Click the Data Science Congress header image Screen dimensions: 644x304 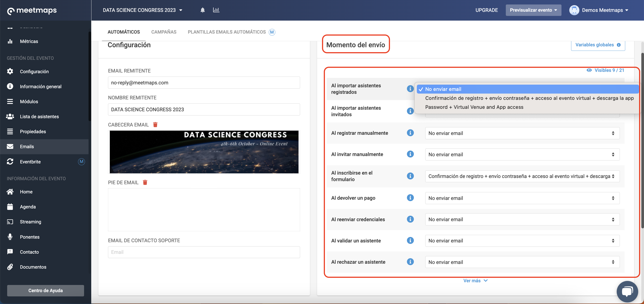point(204,152)
